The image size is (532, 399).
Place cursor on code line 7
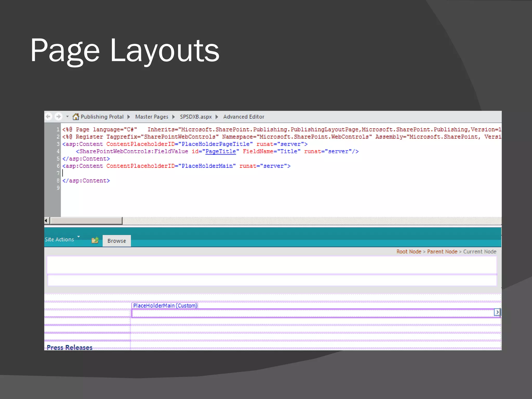pos(281,173)
